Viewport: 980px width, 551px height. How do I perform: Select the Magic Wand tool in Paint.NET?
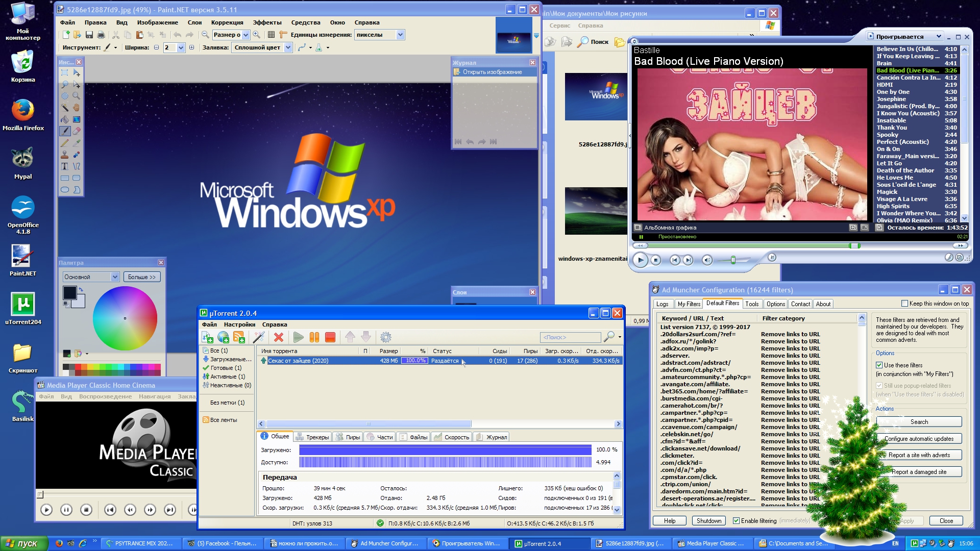65,108
